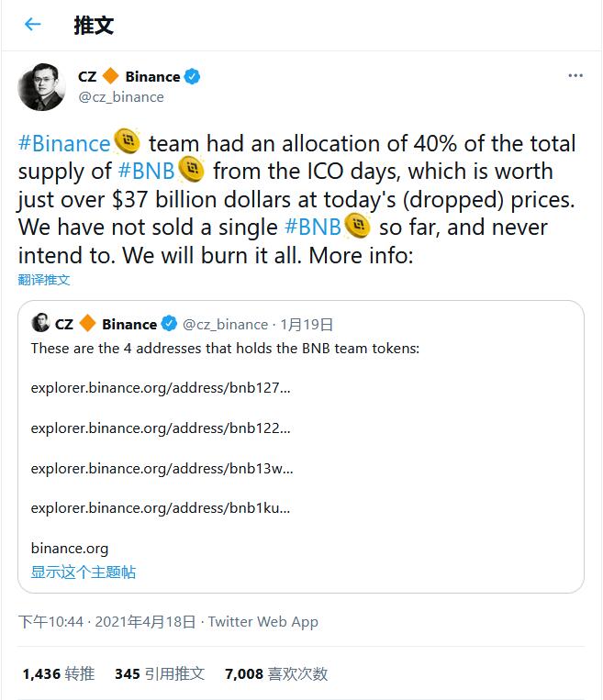603x700 pixels.
Task: Open the bnb122 address link
Action: point(161,428)
